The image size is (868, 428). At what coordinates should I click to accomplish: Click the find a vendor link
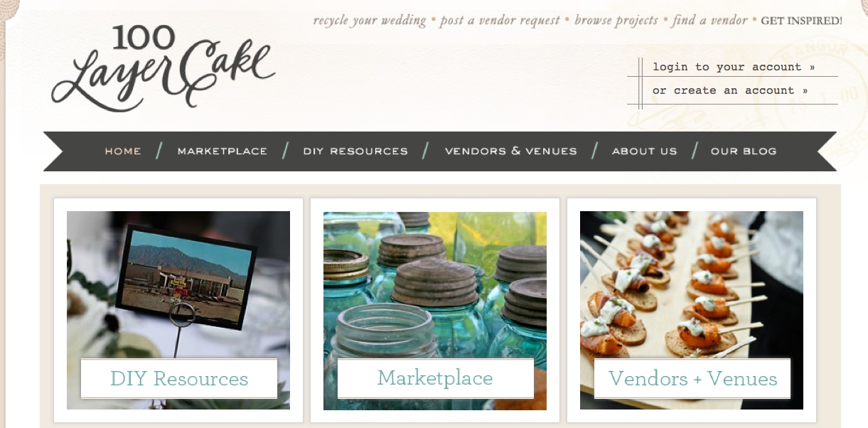coord(709,20)
